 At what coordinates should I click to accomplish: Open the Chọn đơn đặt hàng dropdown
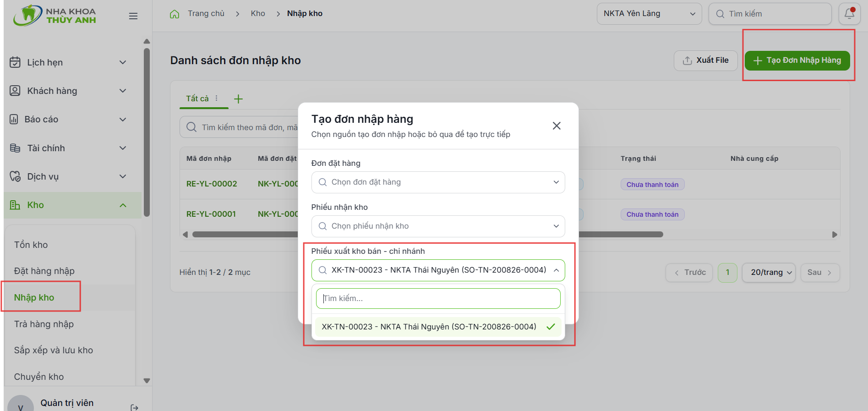coord(438,182)
